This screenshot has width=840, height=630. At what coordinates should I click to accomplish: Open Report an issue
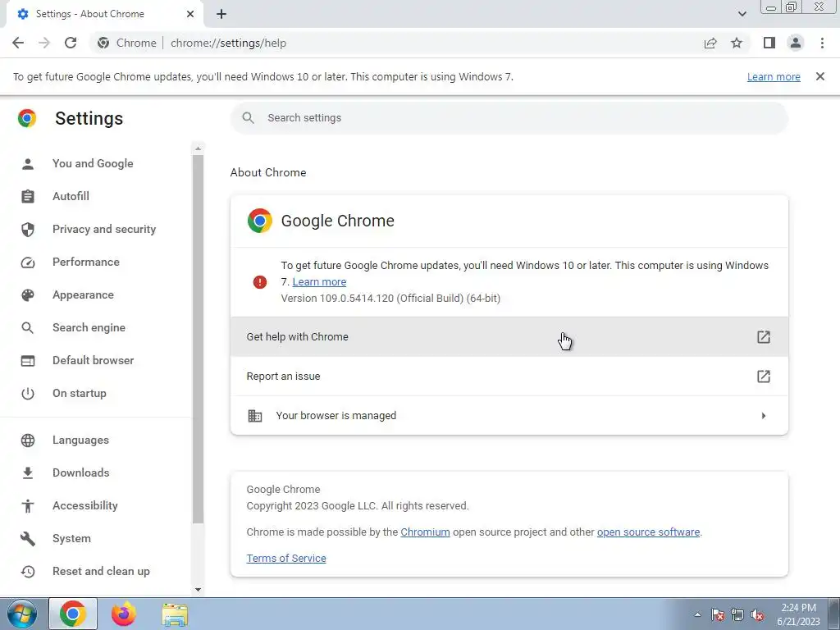509,376
